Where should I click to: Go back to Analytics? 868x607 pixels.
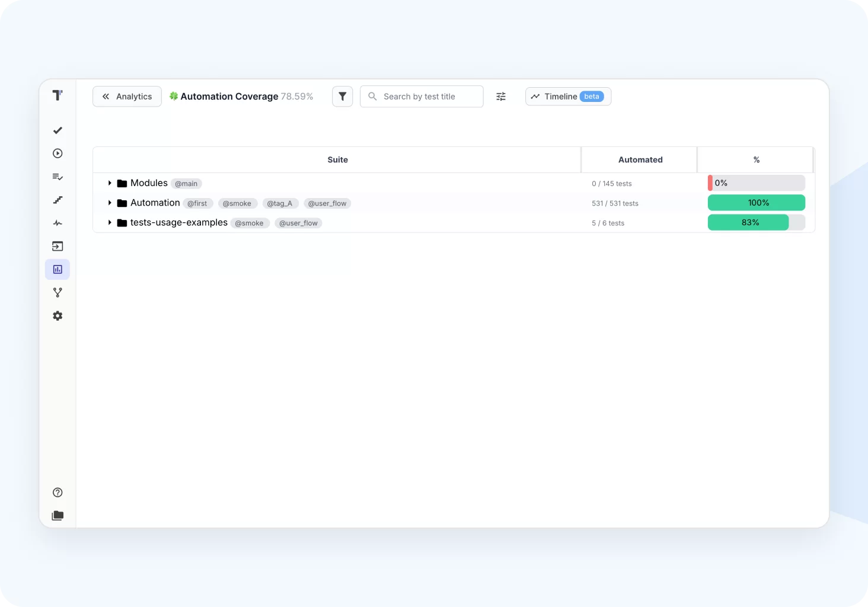(x=127, y=97)
